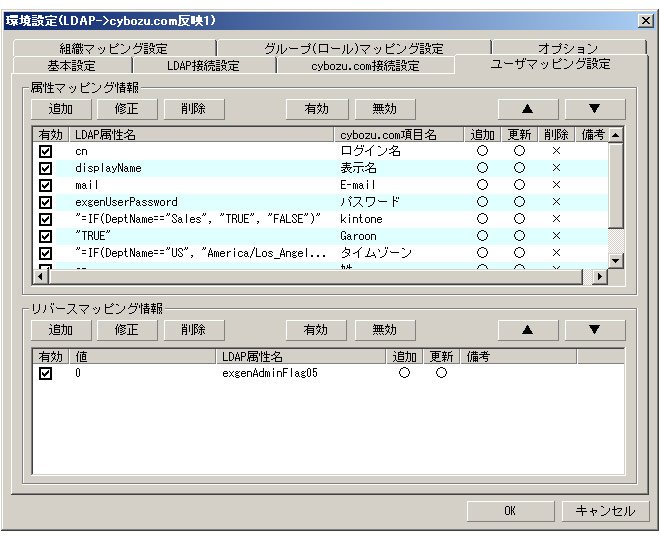Click 無効 button in the リバースマッピング情報 group
This screenshot has width=660, height=540.
(385, 330)
